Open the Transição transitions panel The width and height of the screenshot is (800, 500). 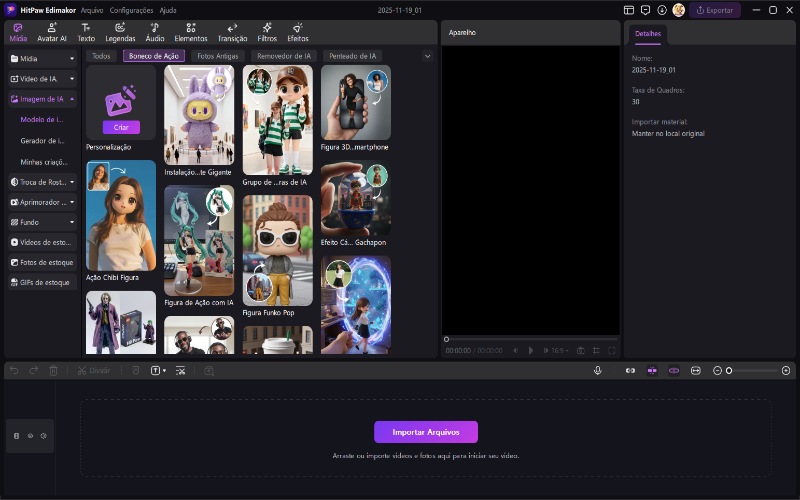232,32
